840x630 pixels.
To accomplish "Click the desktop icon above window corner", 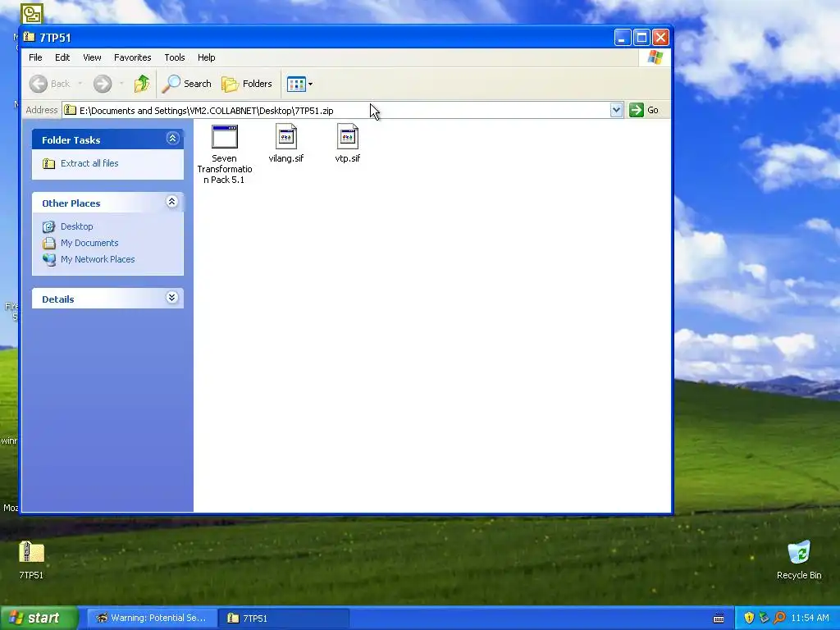I will pos(31,14).
